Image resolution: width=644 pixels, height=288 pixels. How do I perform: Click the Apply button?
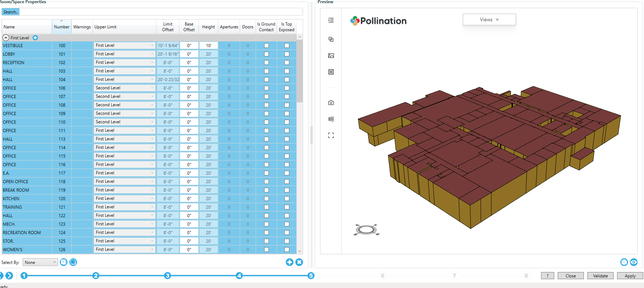tap(630, 276)
